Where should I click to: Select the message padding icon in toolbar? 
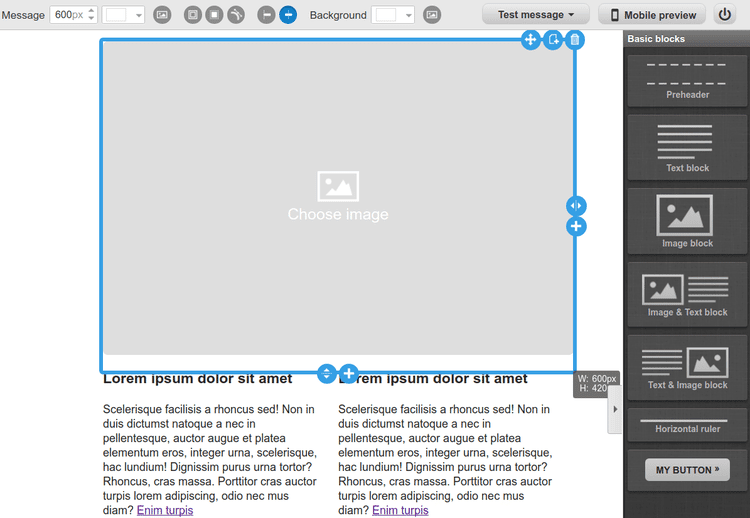coord(193,15)
